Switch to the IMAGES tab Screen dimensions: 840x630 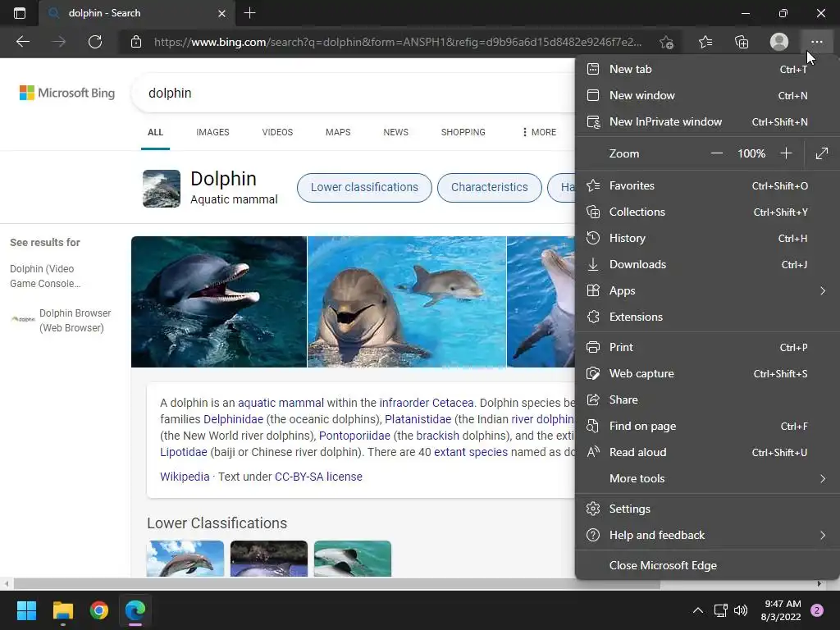click(212, 132)
